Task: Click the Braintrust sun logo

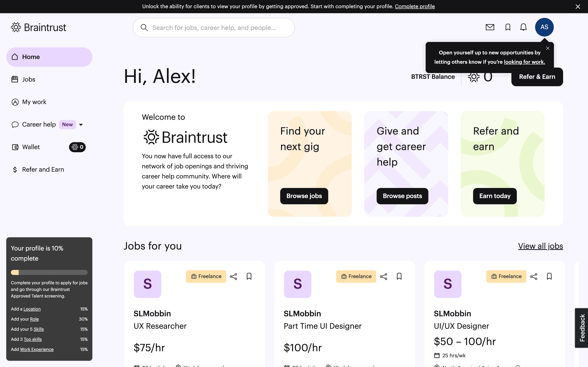Action: click(16, 27)
